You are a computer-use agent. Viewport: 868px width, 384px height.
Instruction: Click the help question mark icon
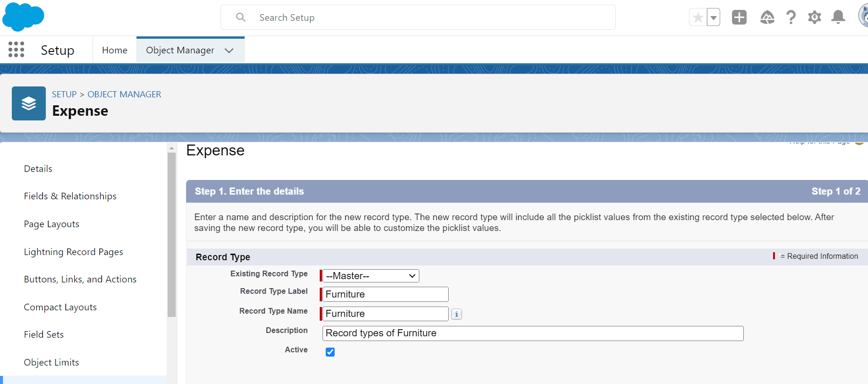[791, 17]
